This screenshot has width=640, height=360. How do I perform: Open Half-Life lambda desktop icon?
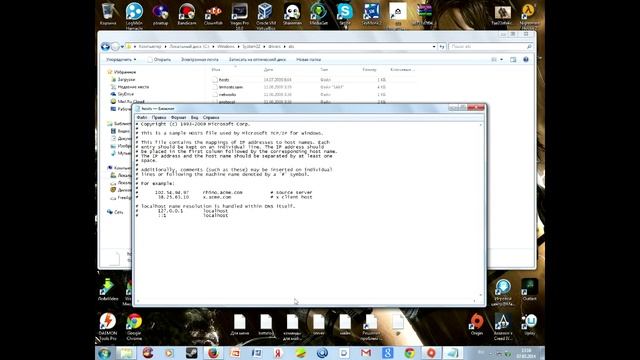pyautogui.click(x=529, y=15)
